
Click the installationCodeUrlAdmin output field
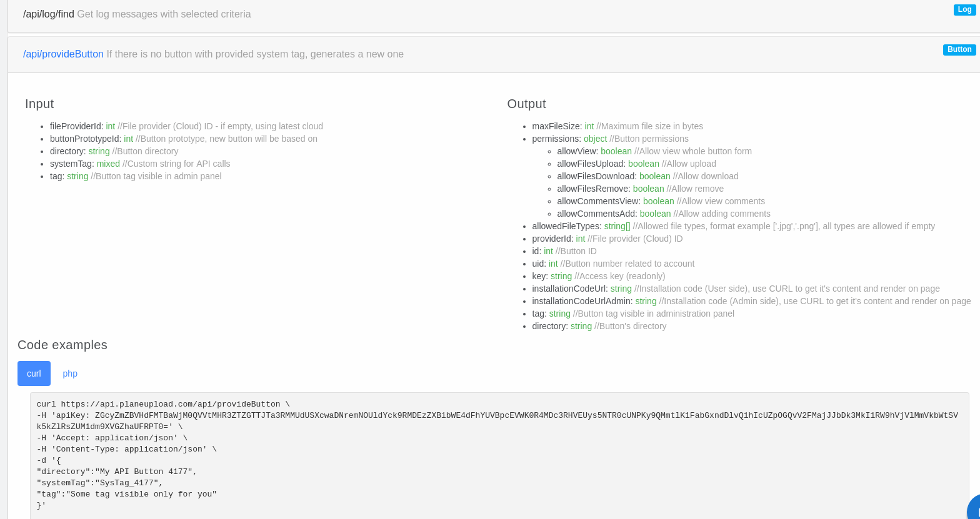751,301
